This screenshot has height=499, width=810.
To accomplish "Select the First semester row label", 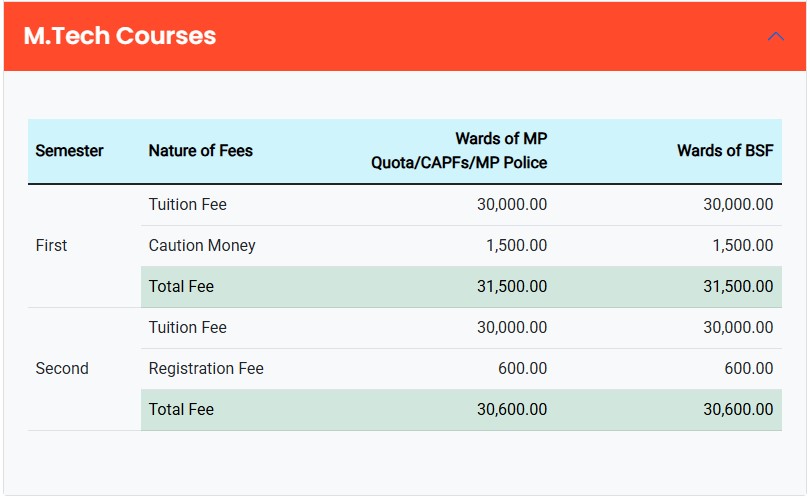I will (x=51, y=246).
